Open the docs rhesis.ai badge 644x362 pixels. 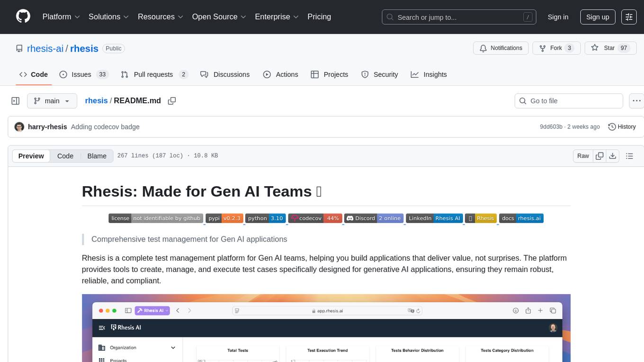point(521,218)
